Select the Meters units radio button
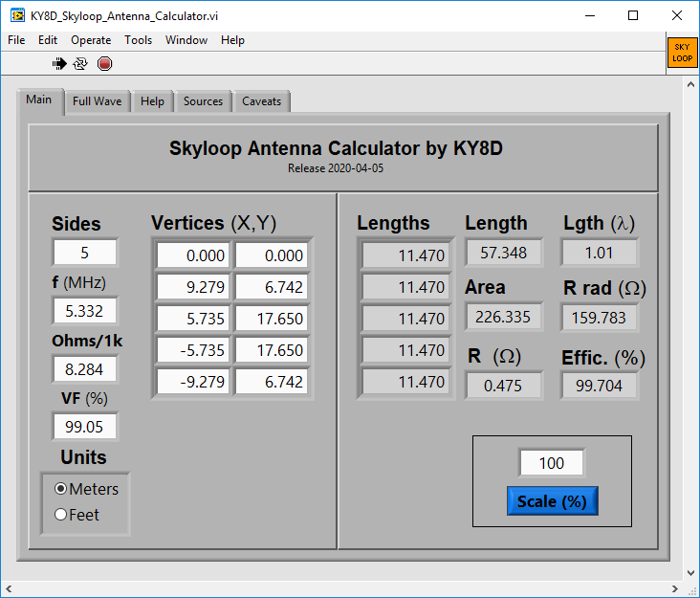The width and height of the screenshot is (700, 598). [60, 489]
